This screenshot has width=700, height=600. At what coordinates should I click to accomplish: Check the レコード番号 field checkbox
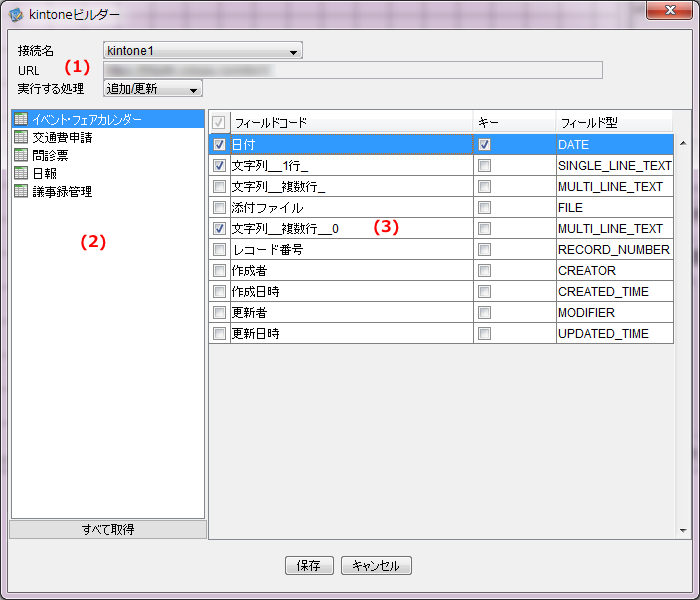coord(219,249)
